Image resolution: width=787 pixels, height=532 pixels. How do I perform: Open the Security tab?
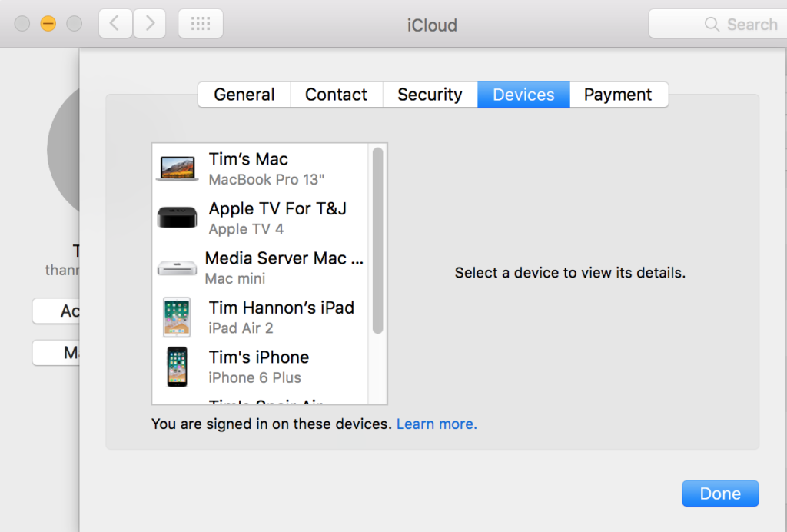tap(430, 95)
